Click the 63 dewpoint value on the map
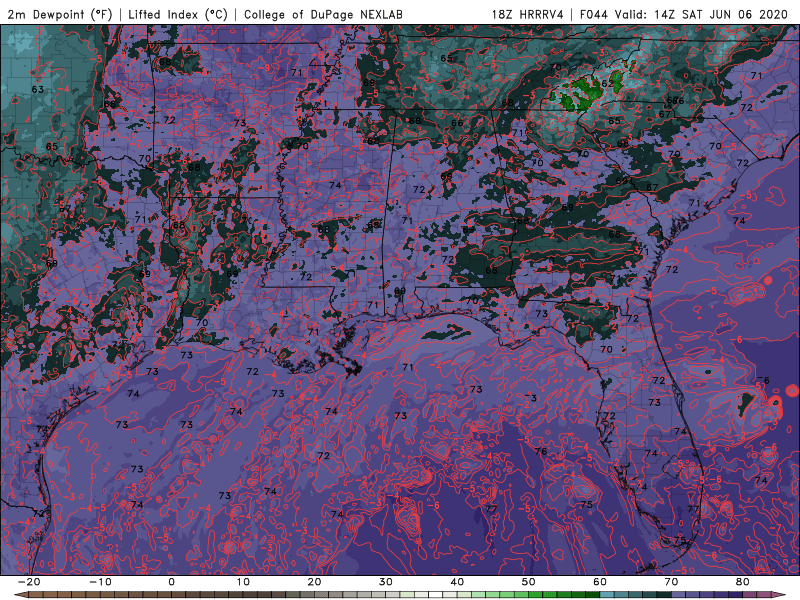 (x=37, y=89)
